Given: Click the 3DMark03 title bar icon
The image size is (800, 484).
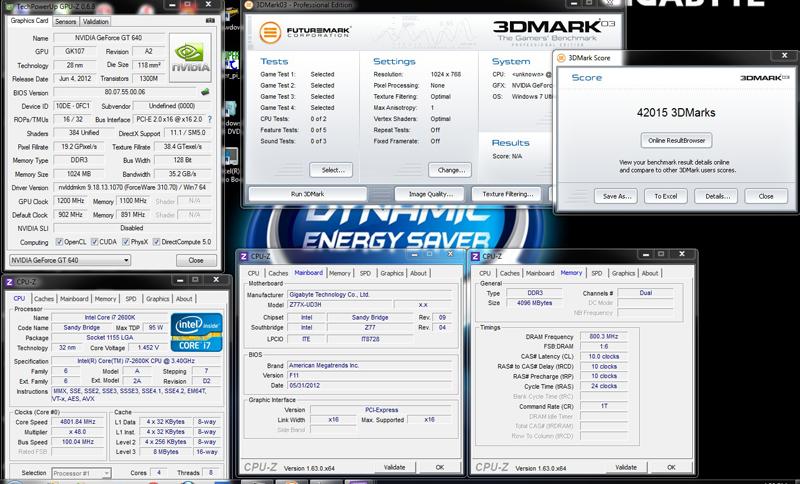Looking at the screenshot, I should click(x=249, y=5).
